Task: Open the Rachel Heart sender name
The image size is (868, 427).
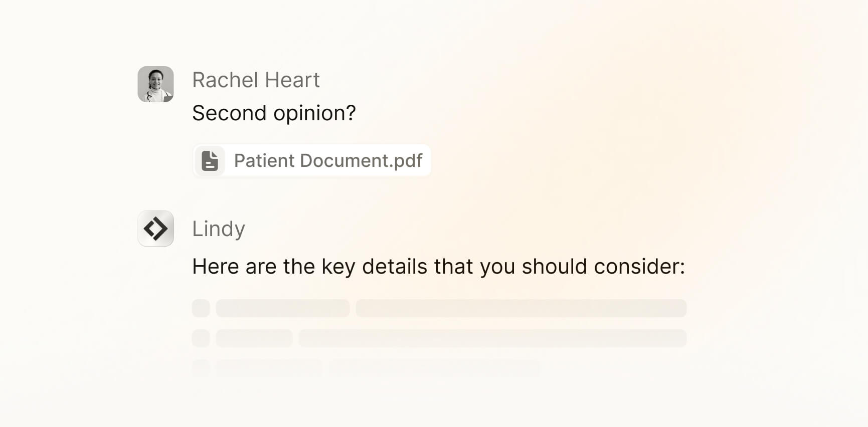Action: click(x=256, y=80)
